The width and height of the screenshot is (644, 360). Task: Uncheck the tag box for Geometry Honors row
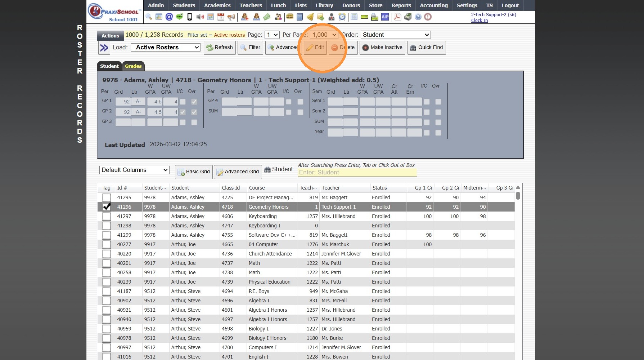pyautogui.click(x=106, y=207)
